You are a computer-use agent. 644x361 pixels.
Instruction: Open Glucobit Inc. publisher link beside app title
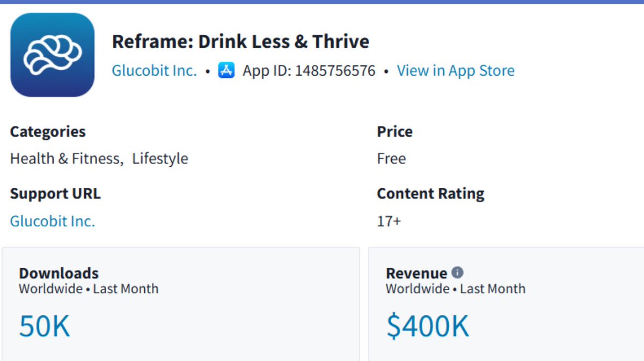click(155, 70)
